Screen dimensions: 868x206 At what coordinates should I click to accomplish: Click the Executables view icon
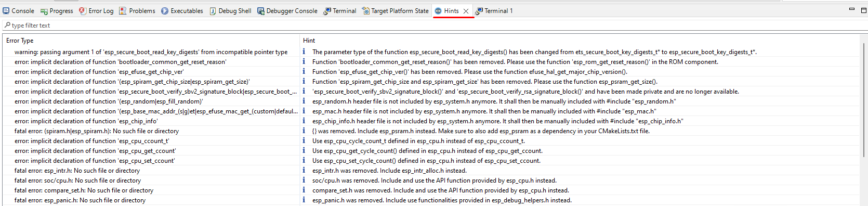coord(165,11)
